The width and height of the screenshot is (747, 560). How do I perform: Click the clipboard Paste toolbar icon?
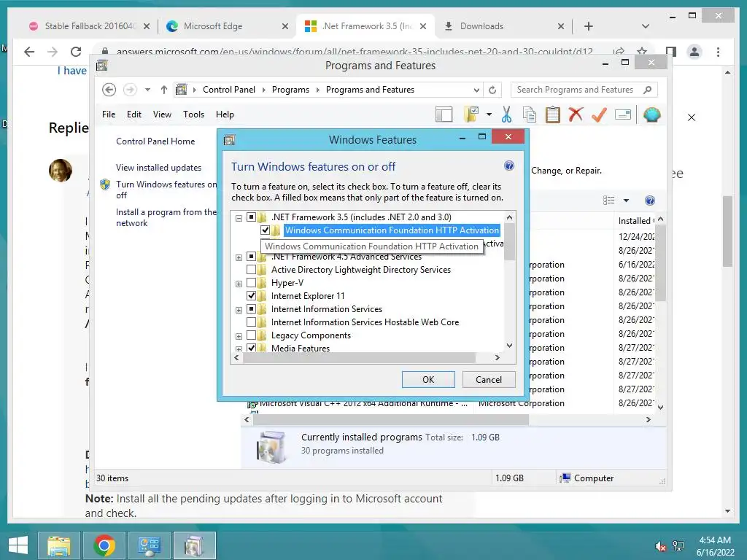tap(553, 114)
